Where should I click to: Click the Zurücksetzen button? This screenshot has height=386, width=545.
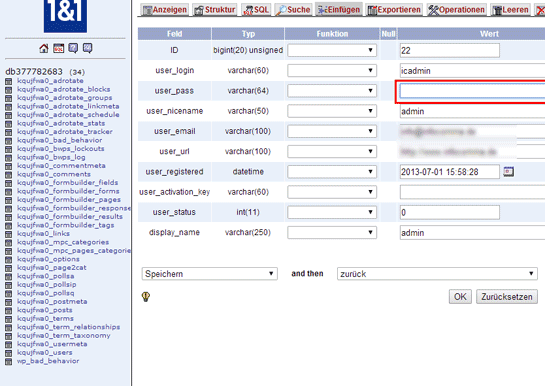tap(507, 297)
